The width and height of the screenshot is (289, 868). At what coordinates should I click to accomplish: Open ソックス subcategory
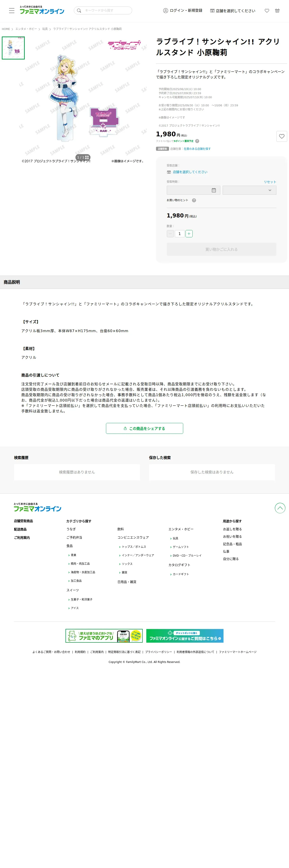(x=127, y=564)
